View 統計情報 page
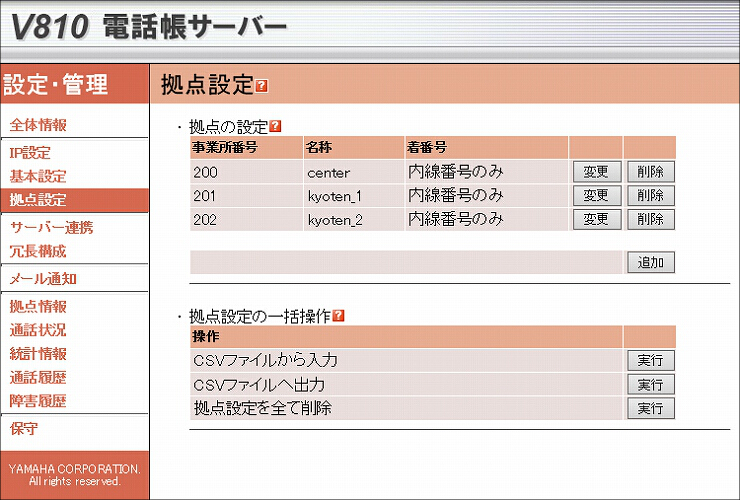 coord(38,354)
